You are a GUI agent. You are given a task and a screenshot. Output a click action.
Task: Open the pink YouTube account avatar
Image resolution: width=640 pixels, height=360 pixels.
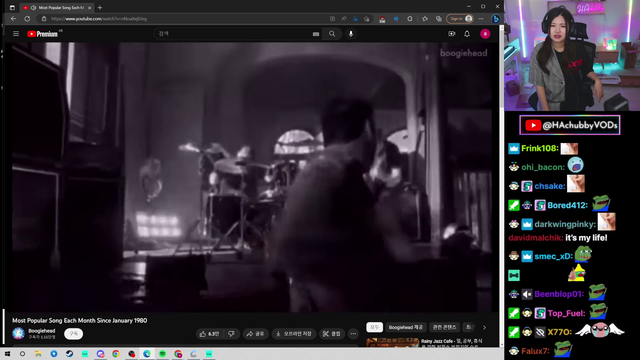[485, 34]
